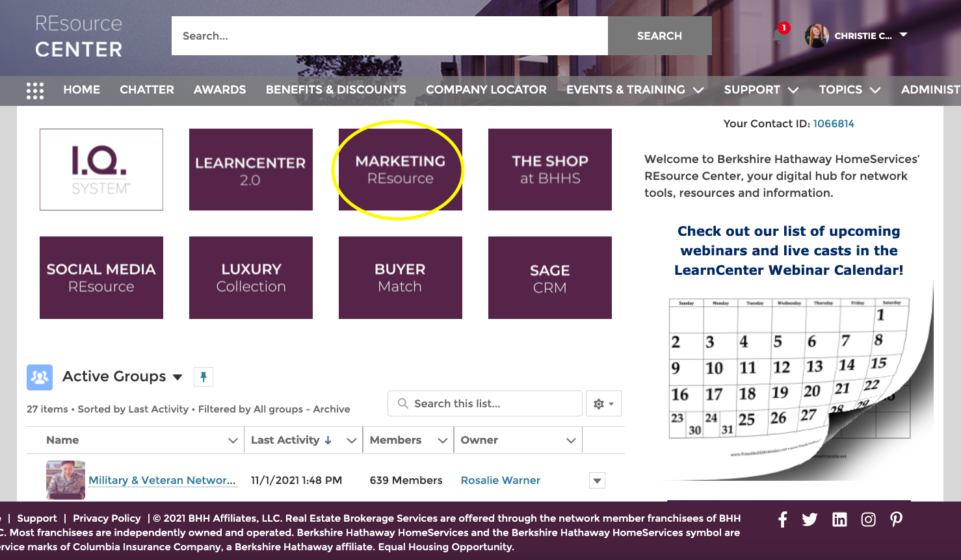Click the REsource Center logo

[x=79, y=36]
